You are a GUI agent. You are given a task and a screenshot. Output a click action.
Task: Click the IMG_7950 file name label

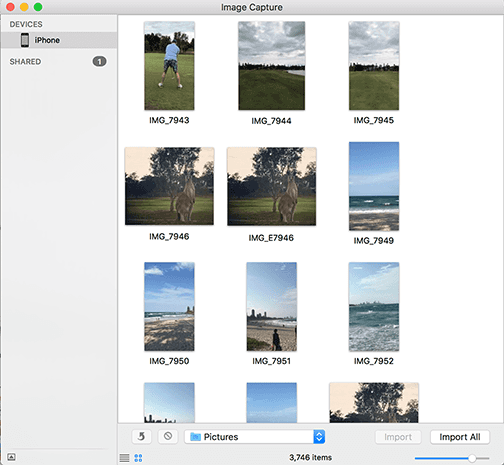[169, 361]
